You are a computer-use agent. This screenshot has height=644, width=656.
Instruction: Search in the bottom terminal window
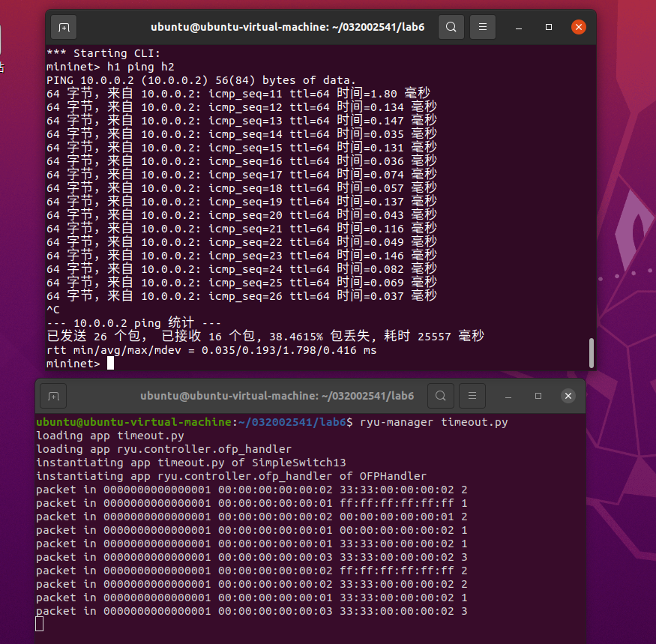coord(440,396)
